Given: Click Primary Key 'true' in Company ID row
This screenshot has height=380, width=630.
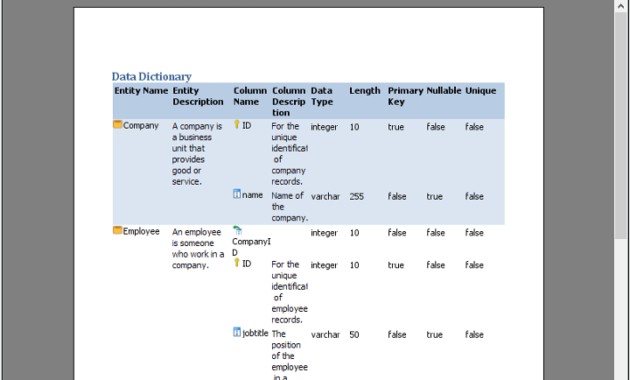Looking at the screenshot, I should pyautogui.click(x=396, y=127).
